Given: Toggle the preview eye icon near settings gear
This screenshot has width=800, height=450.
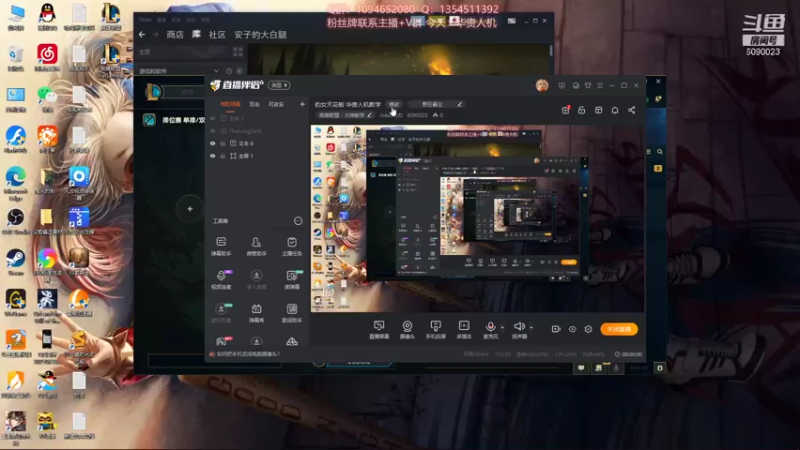Looking at the screenshot, I should [572, 329].
